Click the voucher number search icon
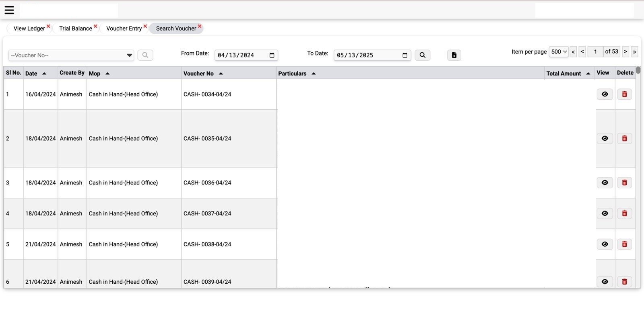 click(145, 55)
